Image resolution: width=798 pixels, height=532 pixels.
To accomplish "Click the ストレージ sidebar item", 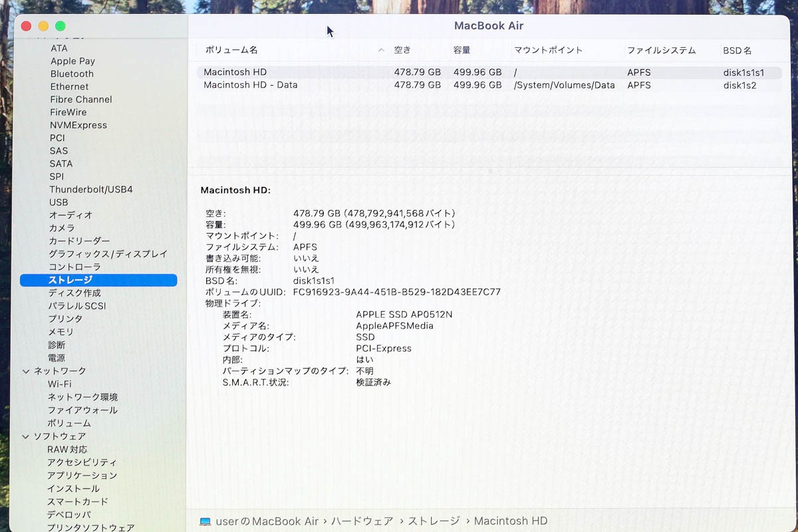I will click(x=98, y=280).
